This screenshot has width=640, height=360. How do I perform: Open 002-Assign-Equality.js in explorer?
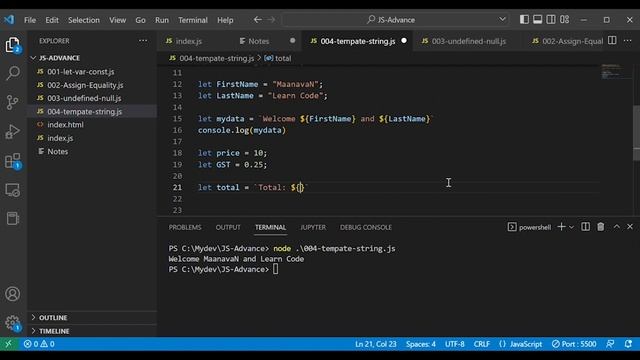(92, 85)
